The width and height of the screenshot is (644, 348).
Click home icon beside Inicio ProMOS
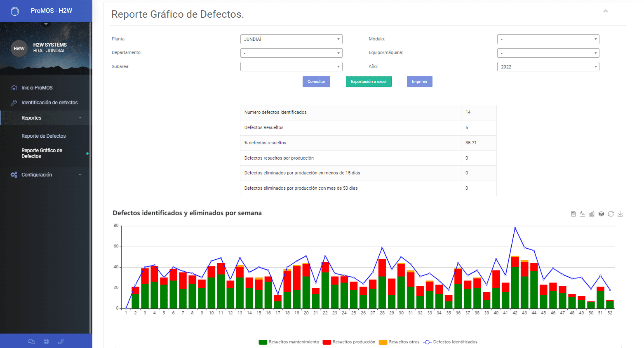coord(14,88)
